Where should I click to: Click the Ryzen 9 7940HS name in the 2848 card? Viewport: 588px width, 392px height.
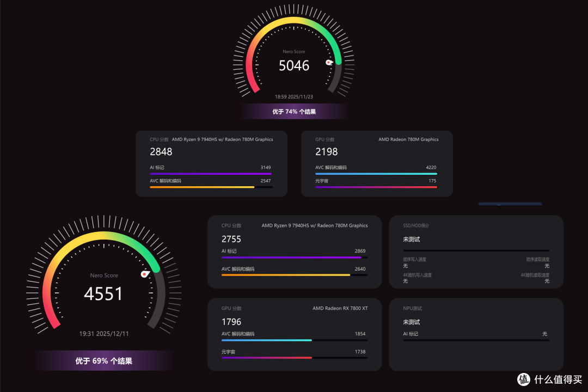[x=222, y=139]
